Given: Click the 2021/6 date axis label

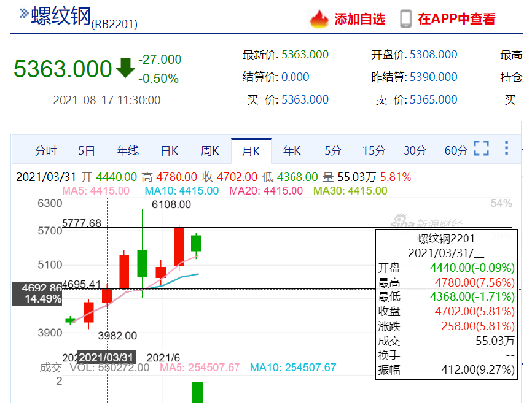Looking at the screenshot, I should coord(163,358).
